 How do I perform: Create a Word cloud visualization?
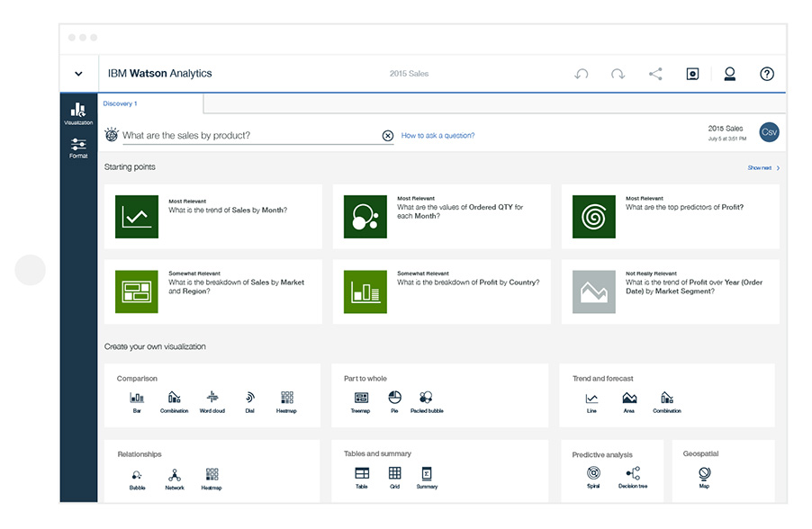[212, 401]
